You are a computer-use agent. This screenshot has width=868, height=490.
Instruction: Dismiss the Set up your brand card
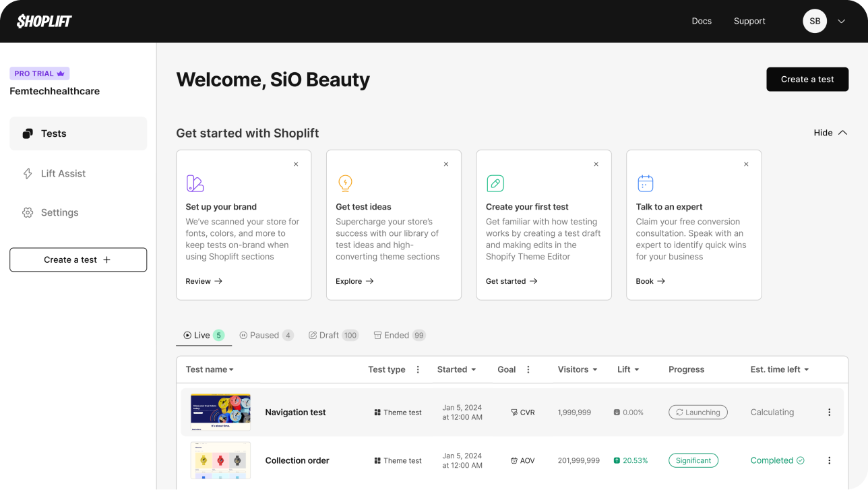[296, 164]
